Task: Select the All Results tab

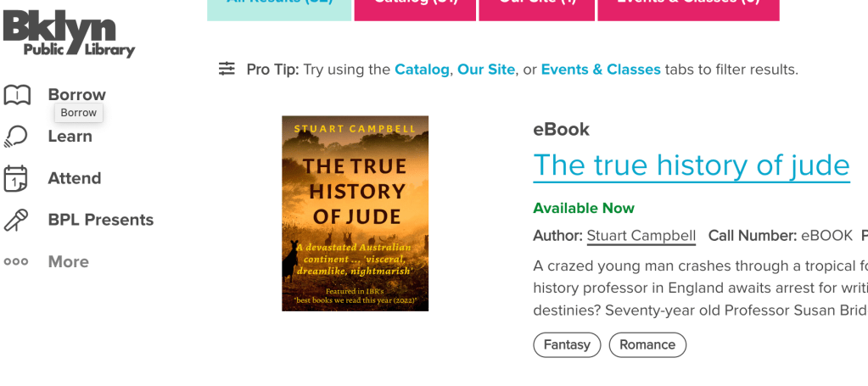Action: click(279, 7)
